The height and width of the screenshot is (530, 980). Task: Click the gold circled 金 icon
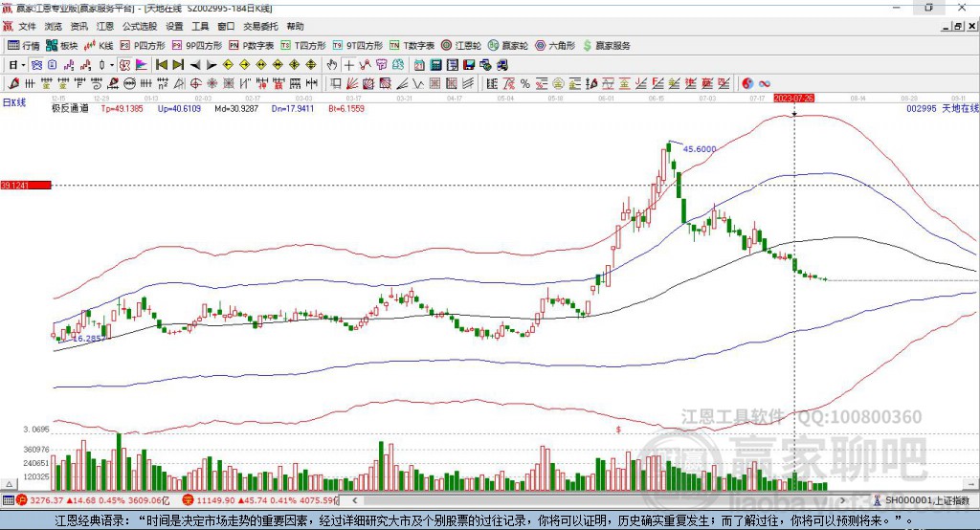click(x=558, y=84)
